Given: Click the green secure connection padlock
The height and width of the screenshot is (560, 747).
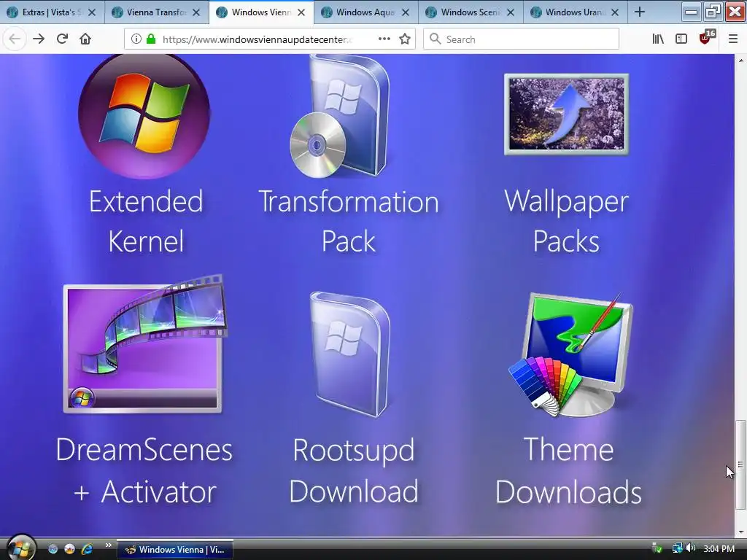Looking at the screenshot, I should (151, 39).
